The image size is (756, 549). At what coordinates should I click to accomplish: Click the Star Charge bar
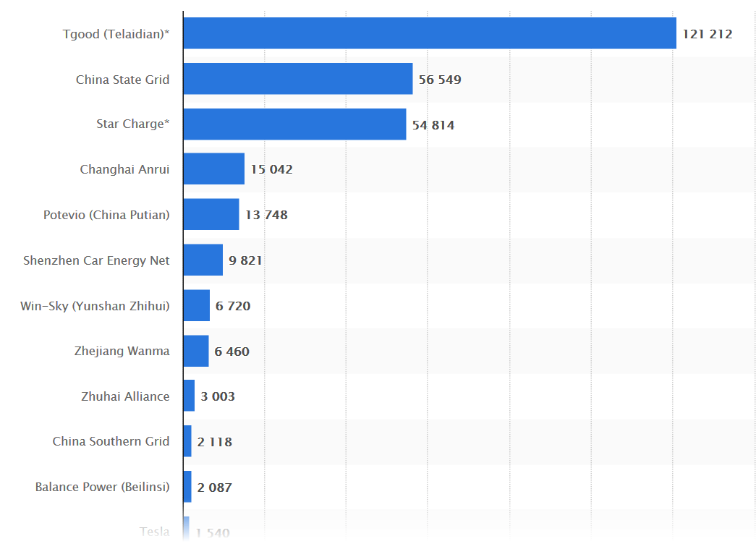[294, 124]
